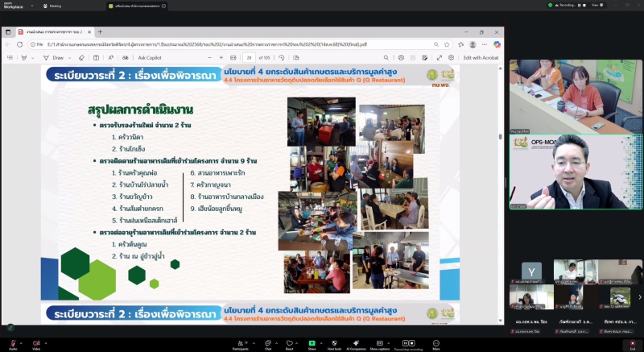Stop the recording from bottom toolbar

point(411,343)
